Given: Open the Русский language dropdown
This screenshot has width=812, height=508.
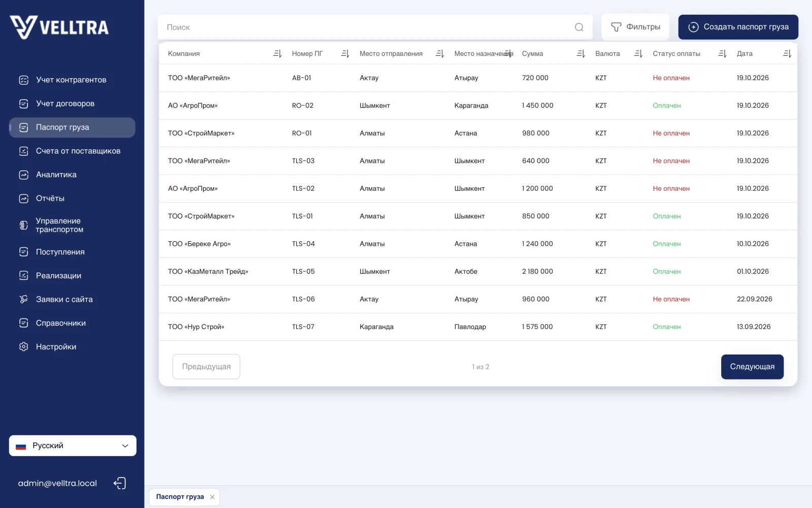Looking at the screenshot, I should (73, 446).
